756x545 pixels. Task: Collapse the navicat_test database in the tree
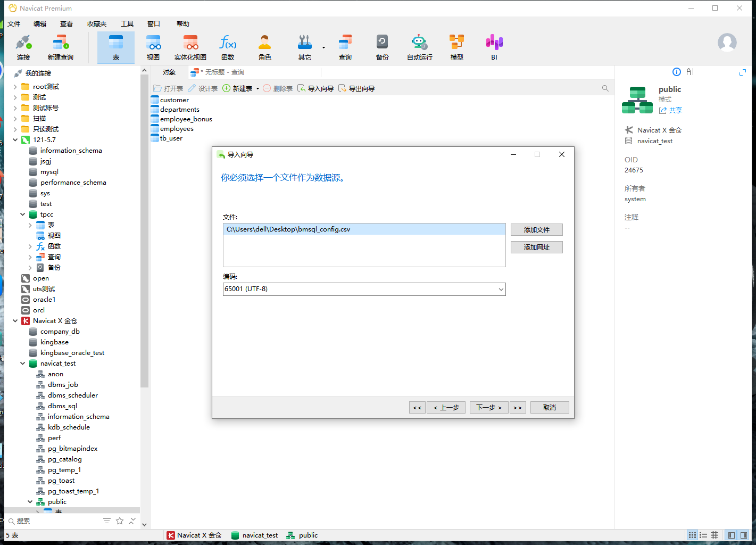(22, 364)
